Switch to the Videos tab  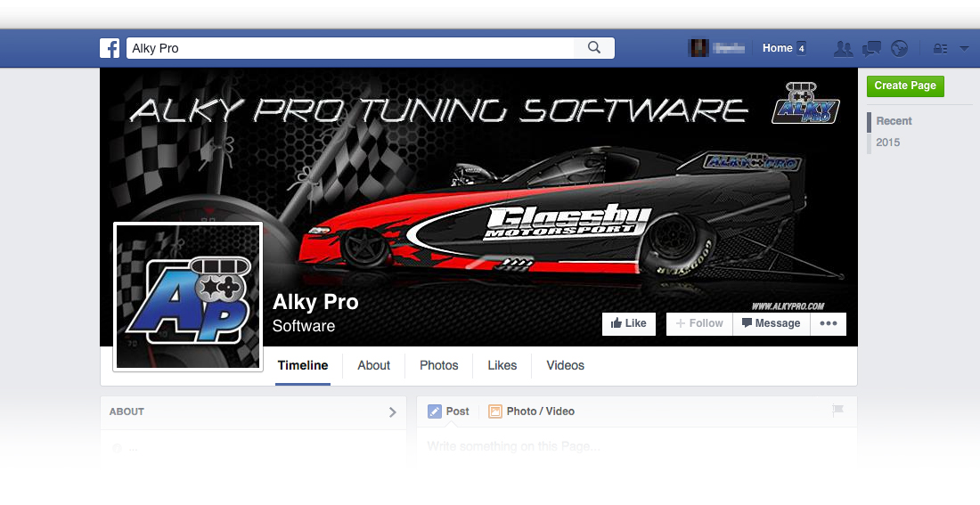pos(565,366)
